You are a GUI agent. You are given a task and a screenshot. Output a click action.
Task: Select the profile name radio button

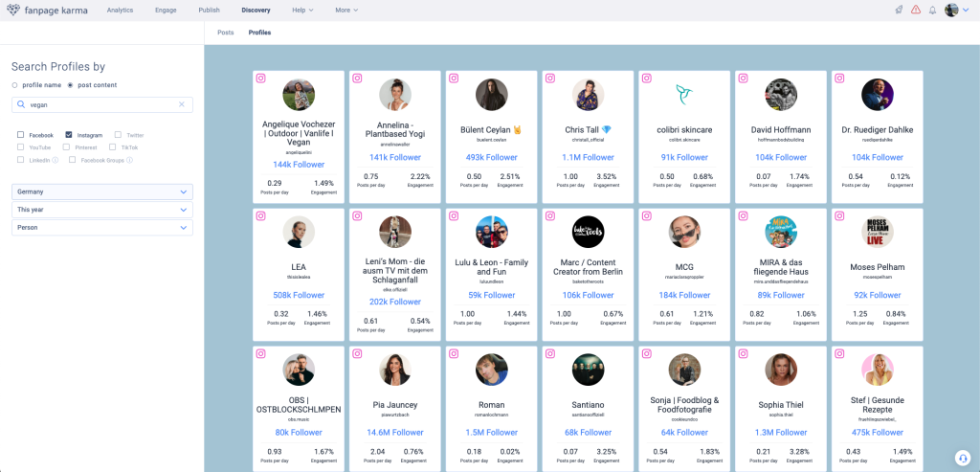14,85
